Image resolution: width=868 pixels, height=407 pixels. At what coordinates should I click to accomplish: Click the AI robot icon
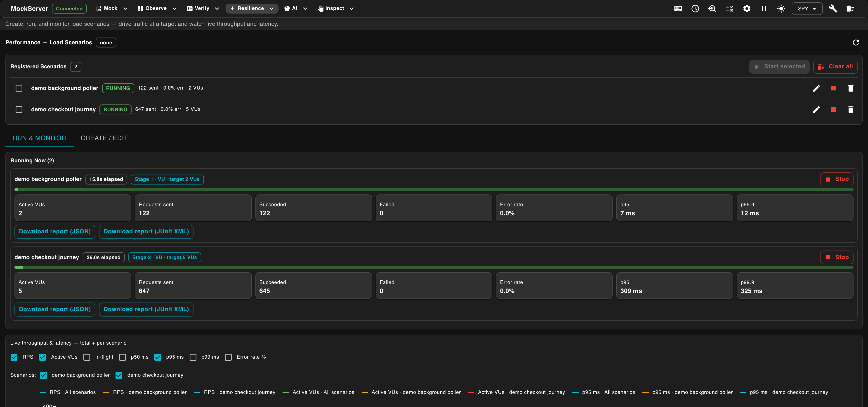point(287,9)
